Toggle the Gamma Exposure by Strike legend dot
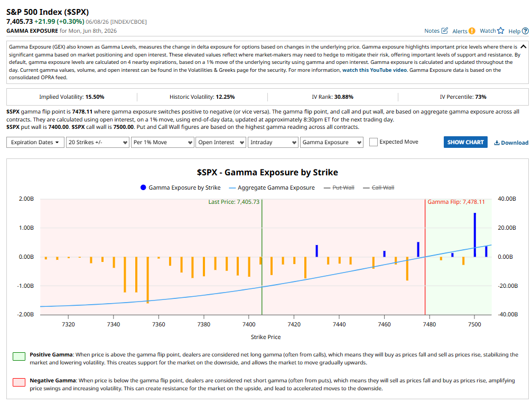532x404 pixels. pos(143,187)
